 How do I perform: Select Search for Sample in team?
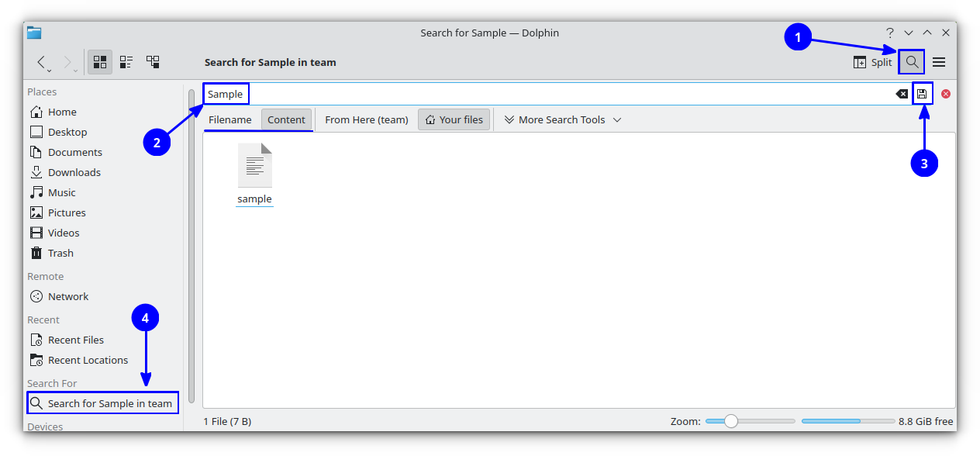tap(102, 402)
